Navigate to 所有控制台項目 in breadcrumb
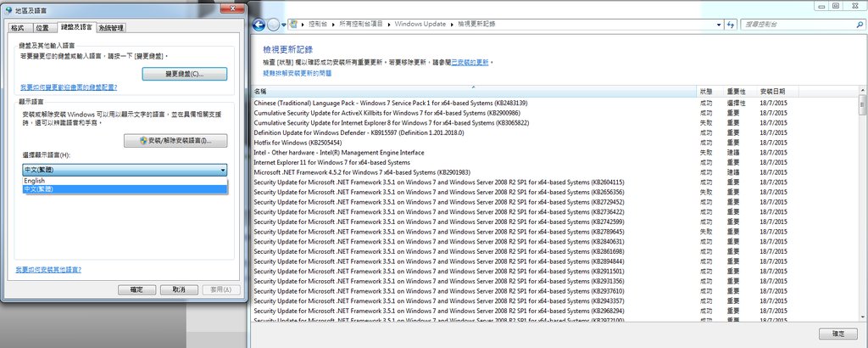 (x=361, y=25)
